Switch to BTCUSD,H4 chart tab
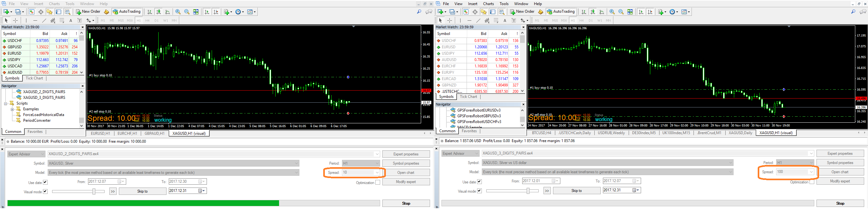 click(542, 133)
